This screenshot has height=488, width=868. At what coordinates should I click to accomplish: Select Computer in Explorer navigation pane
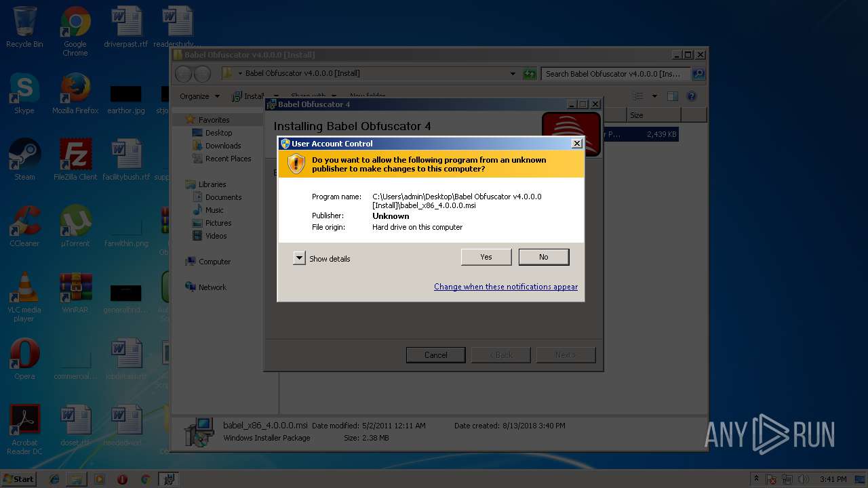(x=214, y=262)
